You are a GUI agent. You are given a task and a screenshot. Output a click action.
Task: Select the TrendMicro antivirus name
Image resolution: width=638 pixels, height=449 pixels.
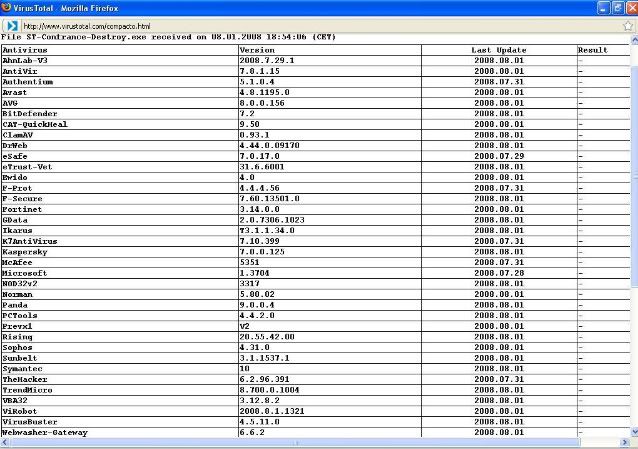(27, 390)
